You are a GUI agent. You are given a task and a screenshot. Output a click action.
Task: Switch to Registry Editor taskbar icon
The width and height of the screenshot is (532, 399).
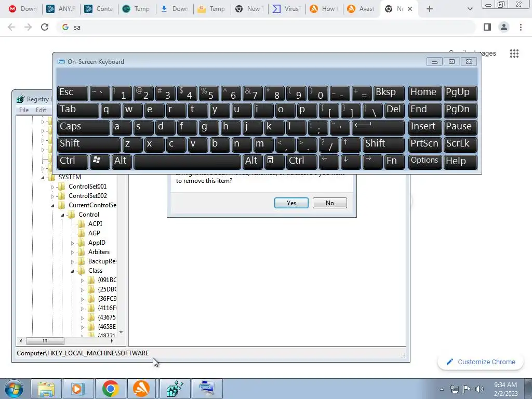175,389
